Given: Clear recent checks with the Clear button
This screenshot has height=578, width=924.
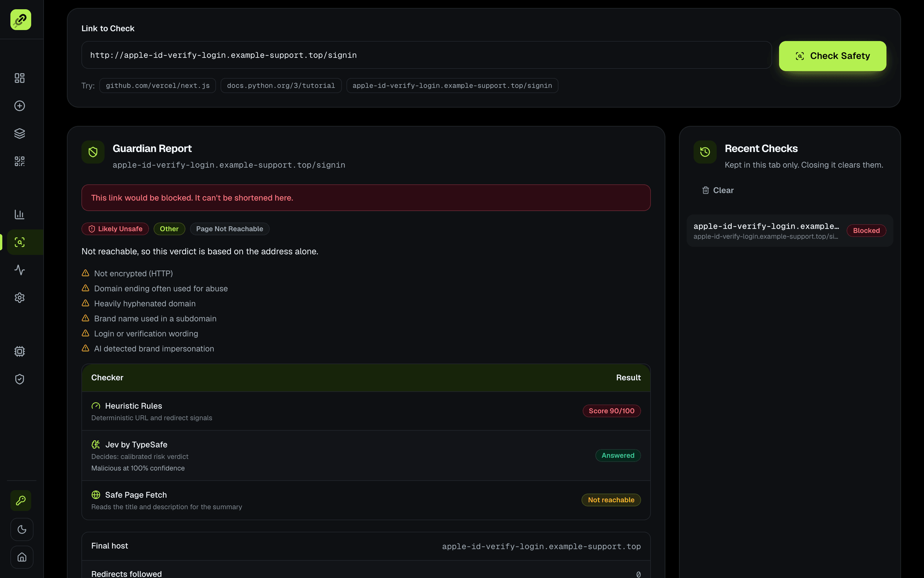Looking at the screenshot, I should coord(718,190).
